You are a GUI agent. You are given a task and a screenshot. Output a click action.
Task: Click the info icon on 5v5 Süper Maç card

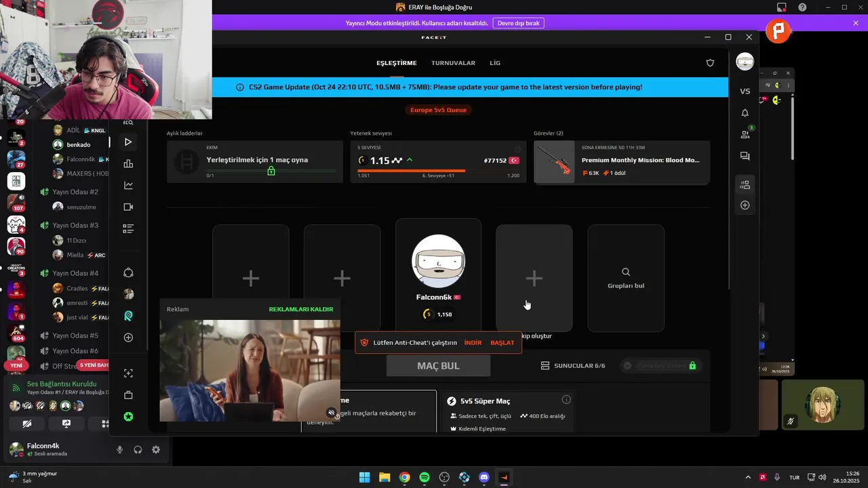point(566,400)
